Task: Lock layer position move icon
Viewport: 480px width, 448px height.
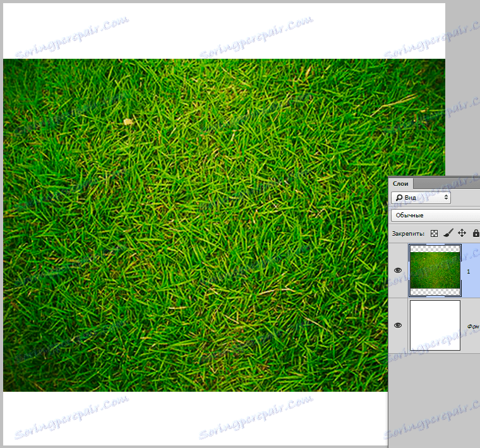Action: pos(462,233)
